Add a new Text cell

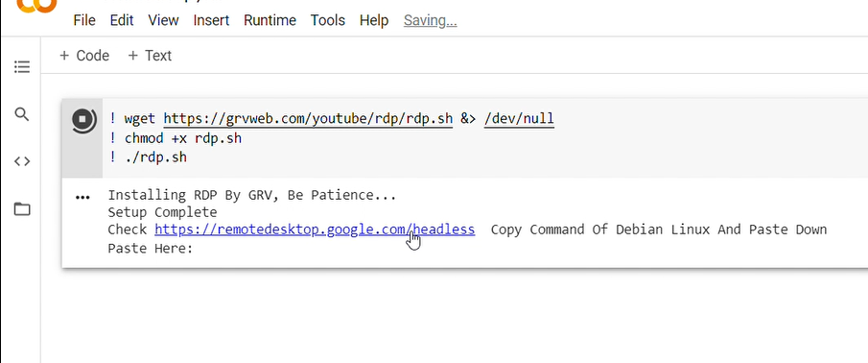click(x=150, y=56)
